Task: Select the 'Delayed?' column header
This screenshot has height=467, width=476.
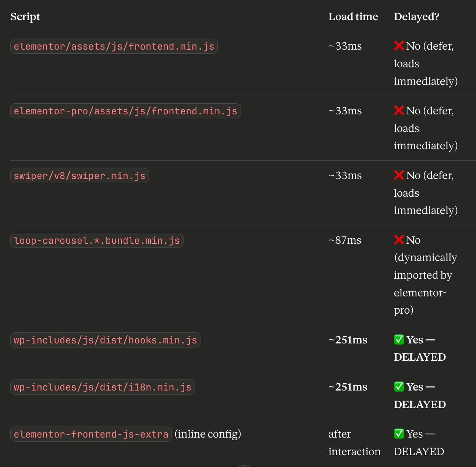Action: pyautogui.click(x=416, y=17)
